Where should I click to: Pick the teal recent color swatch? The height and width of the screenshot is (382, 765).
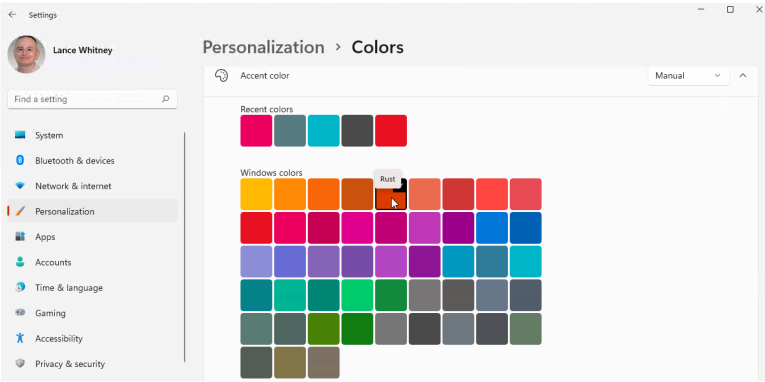coord(323,131)
